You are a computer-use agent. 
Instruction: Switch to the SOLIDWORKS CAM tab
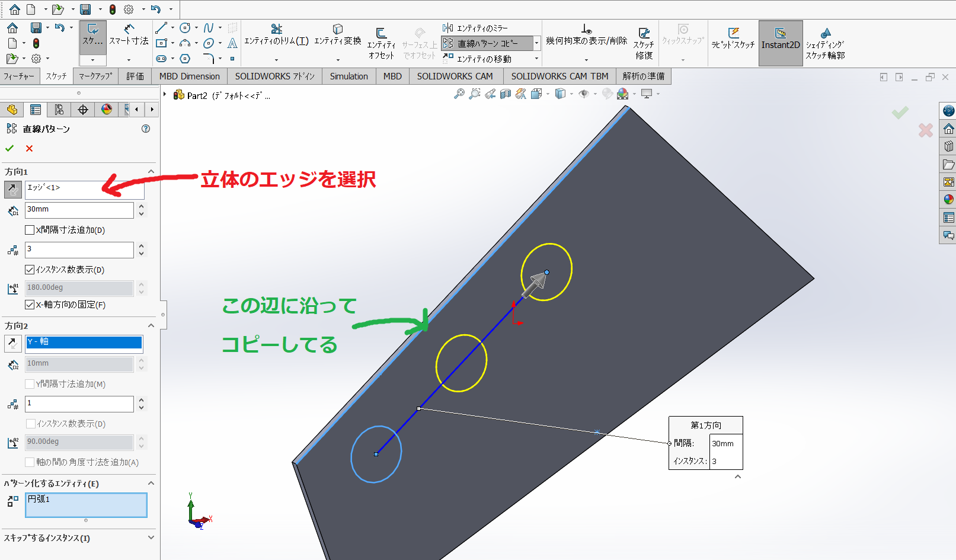(x=455, y=76)
